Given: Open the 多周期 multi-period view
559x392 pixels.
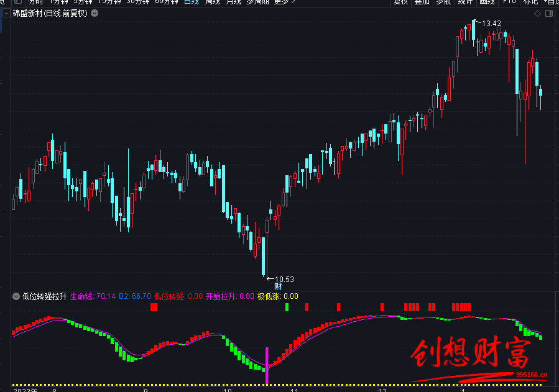Looking at the screenshot, I should tap(258, 2).
